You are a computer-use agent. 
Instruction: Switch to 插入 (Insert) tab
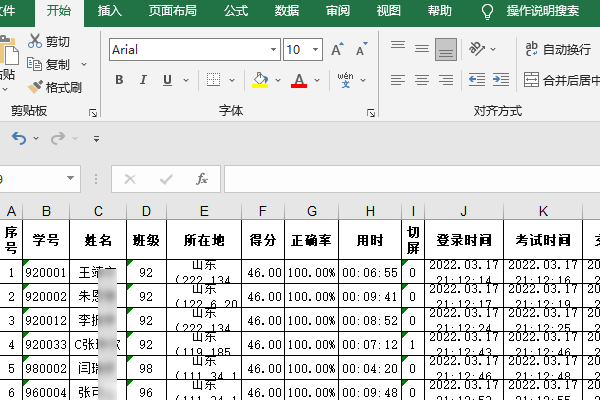coord(109,11)
